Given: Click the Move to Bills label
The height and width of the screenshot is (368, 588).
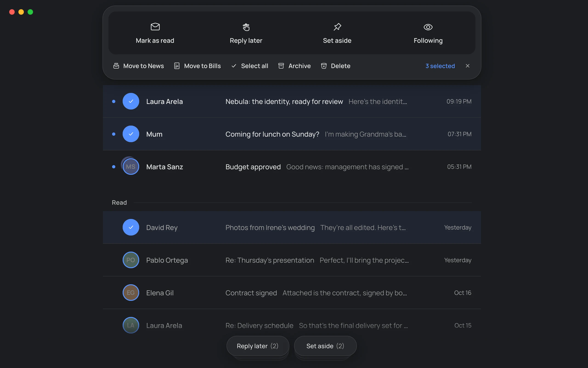Looking at the screenshot, I should click(x=202, y=66).
